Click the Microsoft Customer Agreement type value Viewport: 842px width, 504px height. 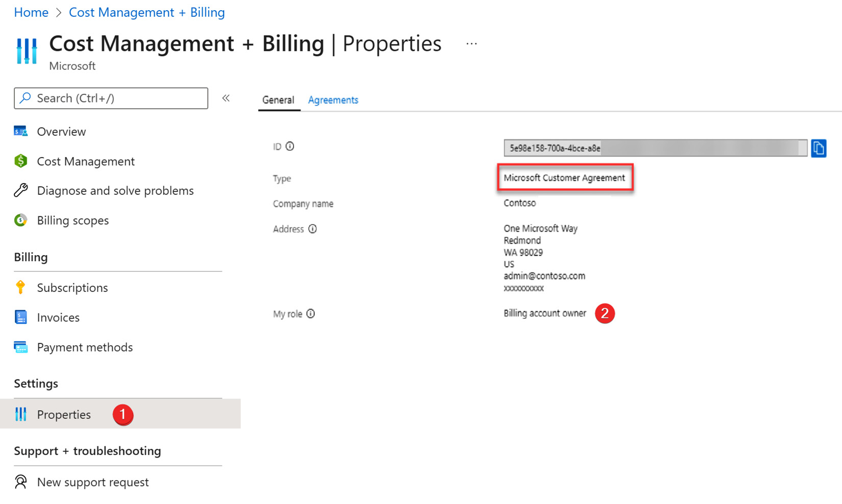(x=564, y=178)
